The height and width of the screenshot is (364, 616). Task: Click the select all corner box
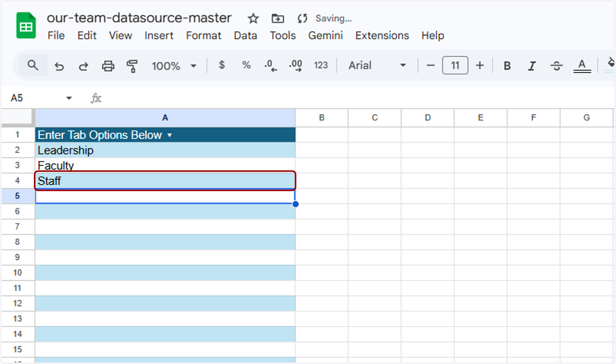18,118
